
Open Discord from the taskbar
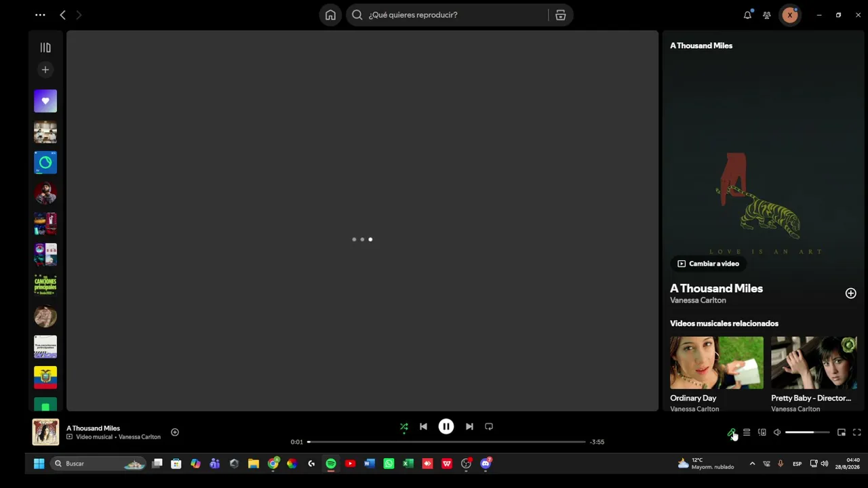(x=486, y=464)
